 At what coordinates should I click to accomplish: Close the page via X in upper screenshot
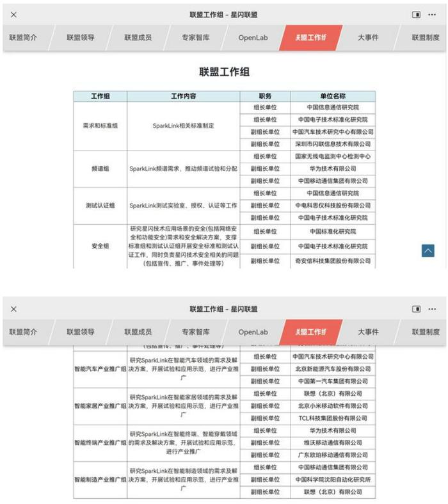tap(13, 15)
